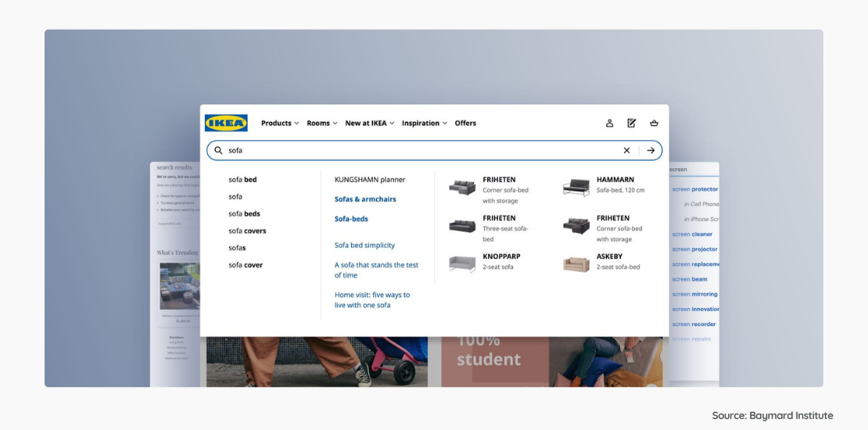Screen dimensions: 868x430
Task: Expand the Products menu
Action: pyautogui.click(x=279, y=123)
